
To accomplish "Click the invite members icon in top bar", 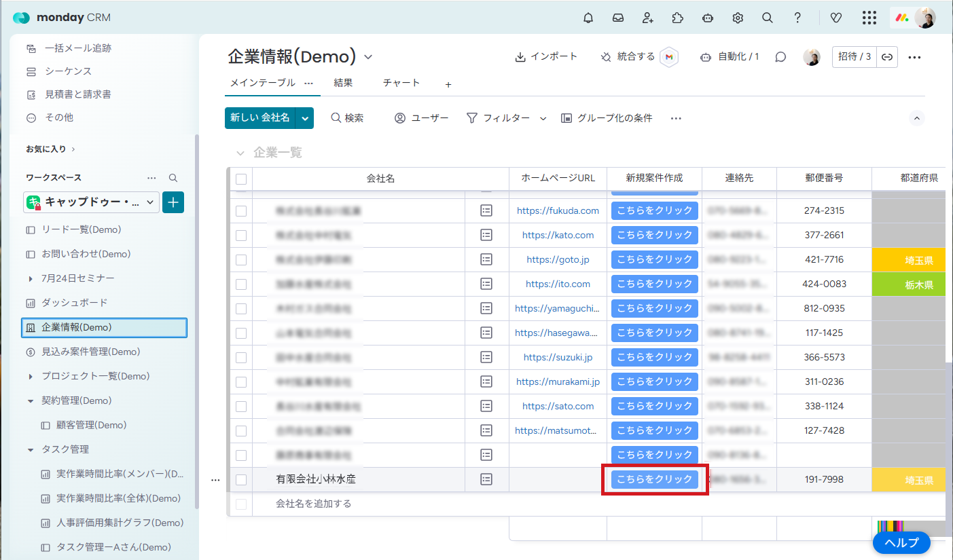I will (648, 18).
